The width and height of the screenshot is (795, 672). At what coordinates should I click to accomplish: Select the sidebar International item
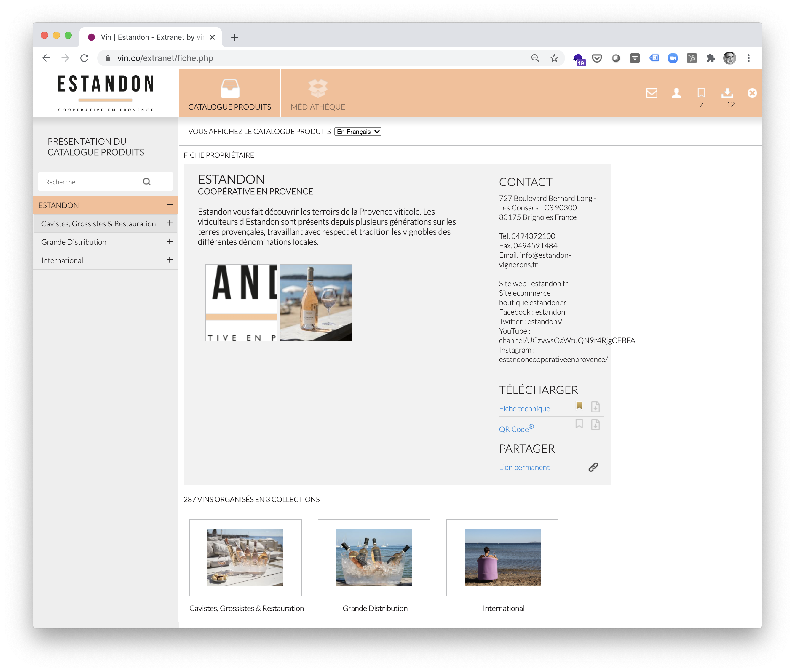coord(62,260)
